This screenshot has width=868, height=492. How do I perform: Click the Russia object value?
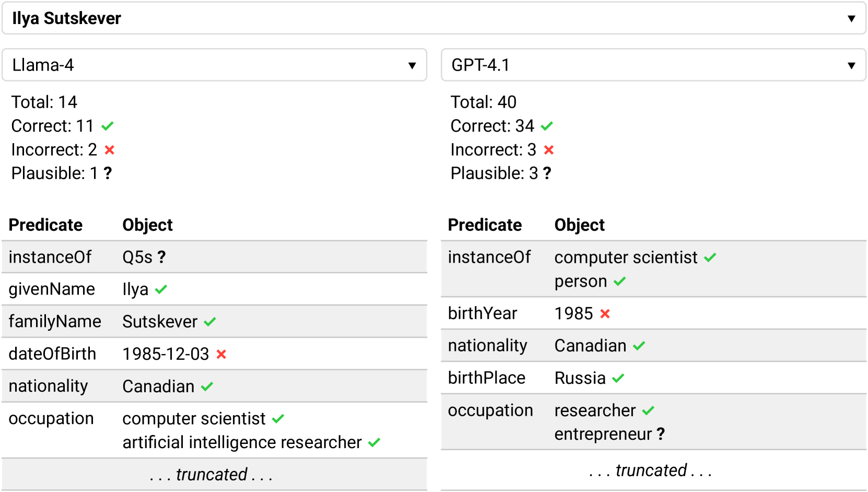(580, 378)
